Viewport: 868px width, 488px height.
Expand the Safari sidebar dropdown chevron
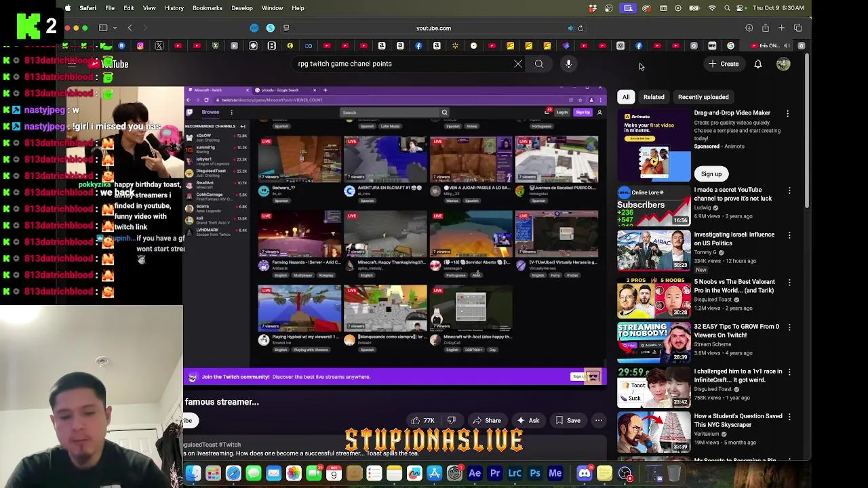tap(114, 28)
